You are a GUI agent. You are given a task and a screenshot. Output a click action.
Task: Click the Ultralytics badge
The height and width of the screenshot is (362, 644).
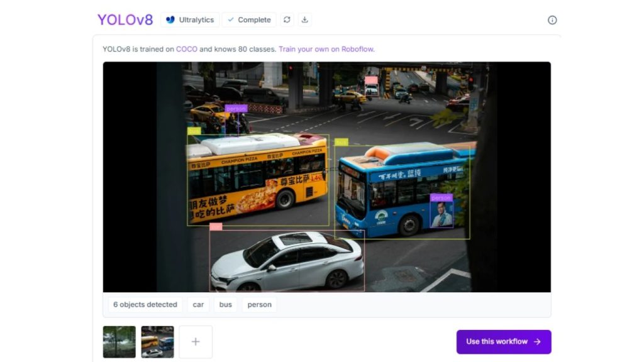click(189, 19)
